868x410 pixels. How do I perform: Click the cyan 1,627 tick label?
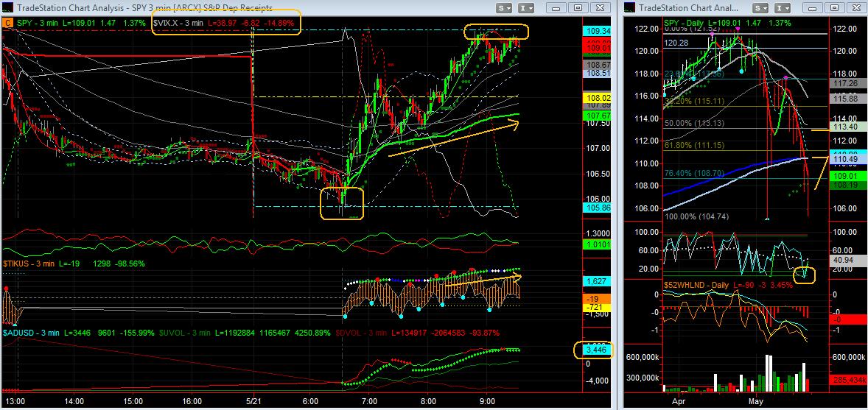pos(598,282)
